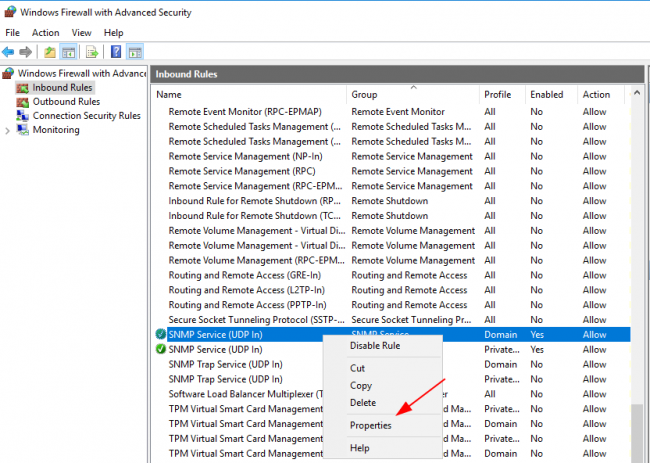Click the Up one level folder icon
650x463 pixels.
tap(50, 52)
